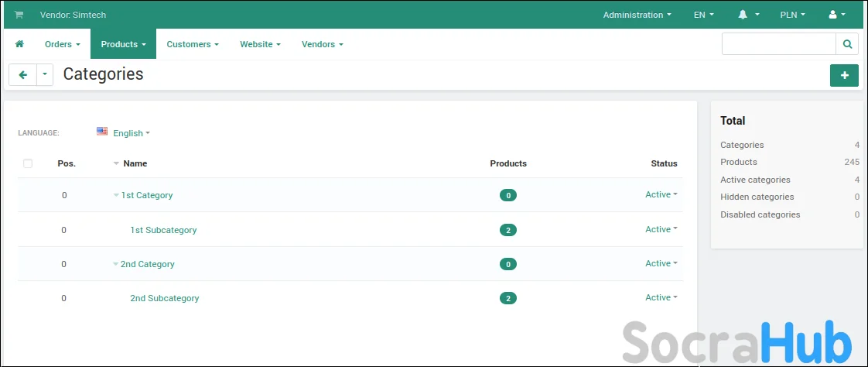Click the back arrow button
Screen dimensions: 868x367
22,75
